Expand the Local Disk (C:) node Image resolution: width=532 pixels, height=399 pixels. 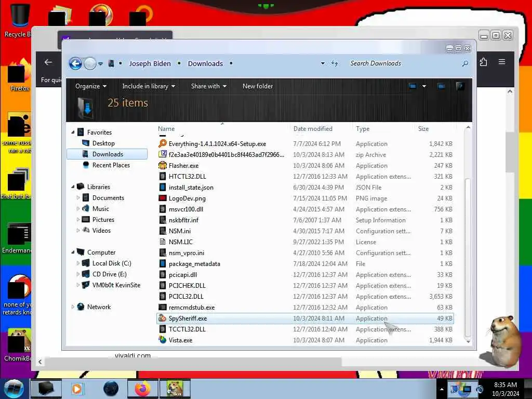coord(78,263)
